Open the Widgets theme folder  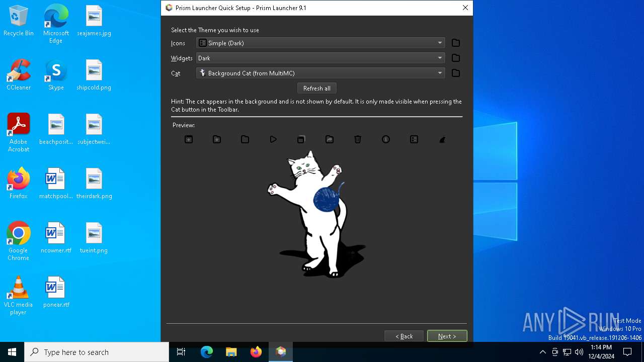pyautogui.click(x=456, y=58)
